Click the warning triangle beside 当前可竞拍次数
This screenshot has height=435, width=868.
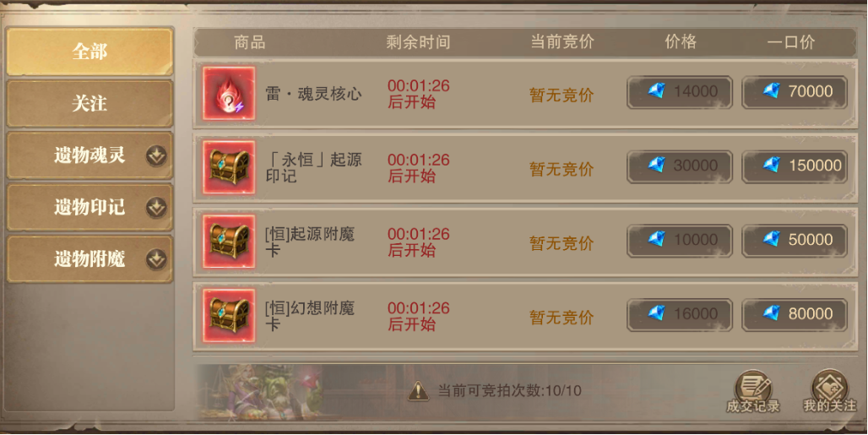419,391
